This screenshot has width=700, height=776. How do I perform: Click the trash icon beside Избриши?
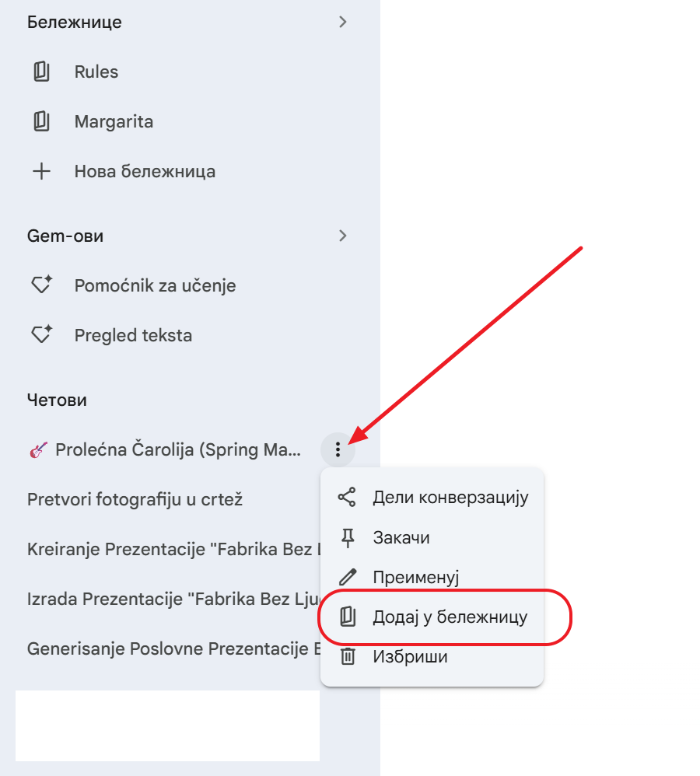tap(347, 657)
